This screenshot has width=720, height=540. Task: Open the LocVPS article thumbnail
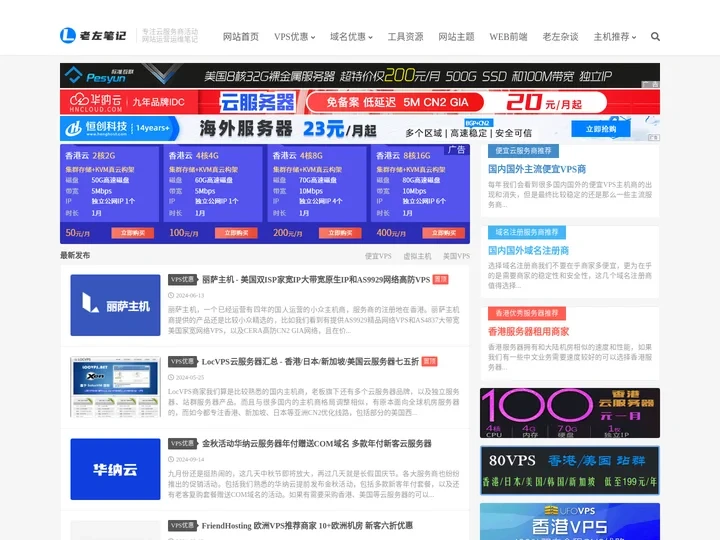[x=115, y=387]
